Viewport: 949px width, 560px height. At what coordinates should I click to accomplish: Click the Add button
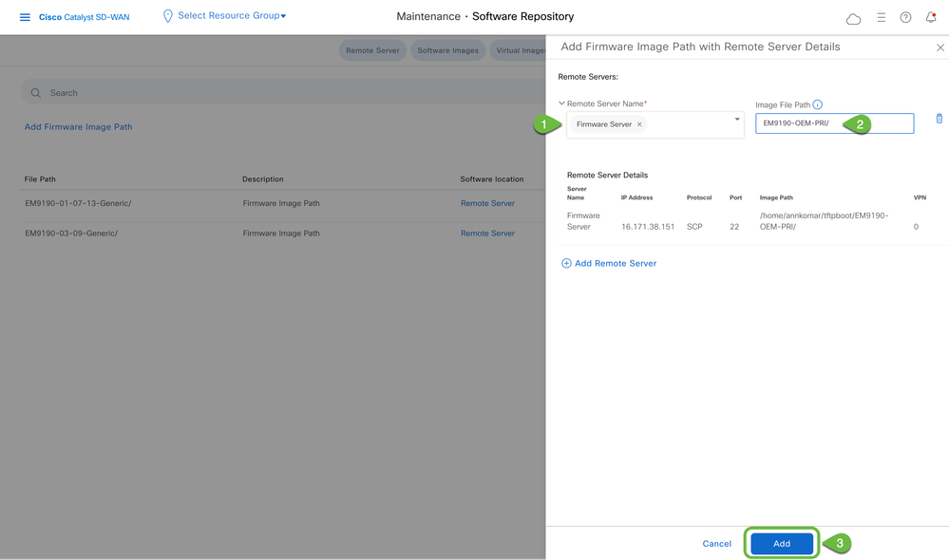tap(782, 544)
